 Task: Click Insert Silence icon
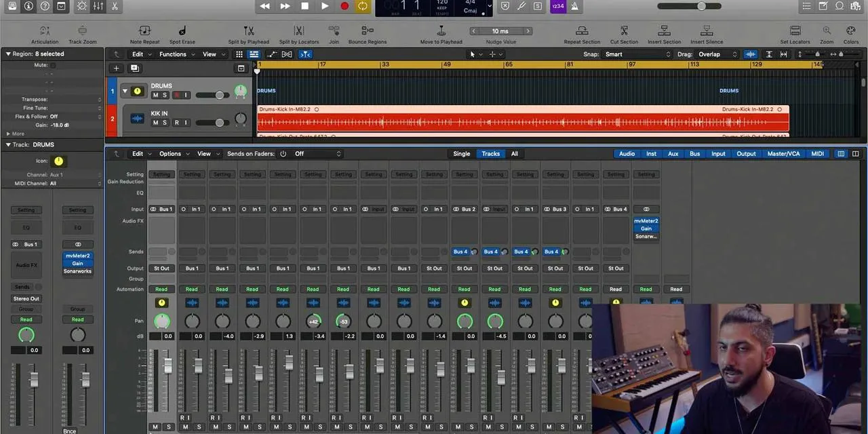tap(707, 31)
